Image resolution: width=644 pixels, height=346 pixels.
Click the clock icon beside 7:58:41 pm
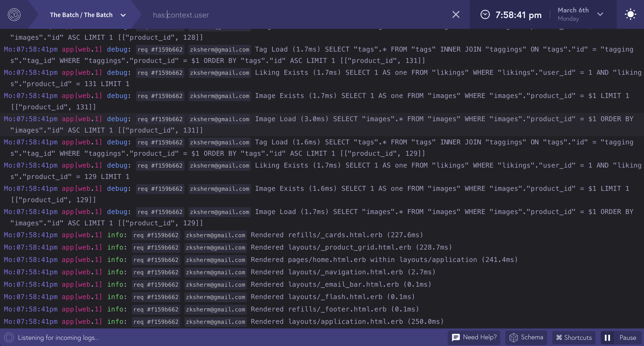click(485, 15)
